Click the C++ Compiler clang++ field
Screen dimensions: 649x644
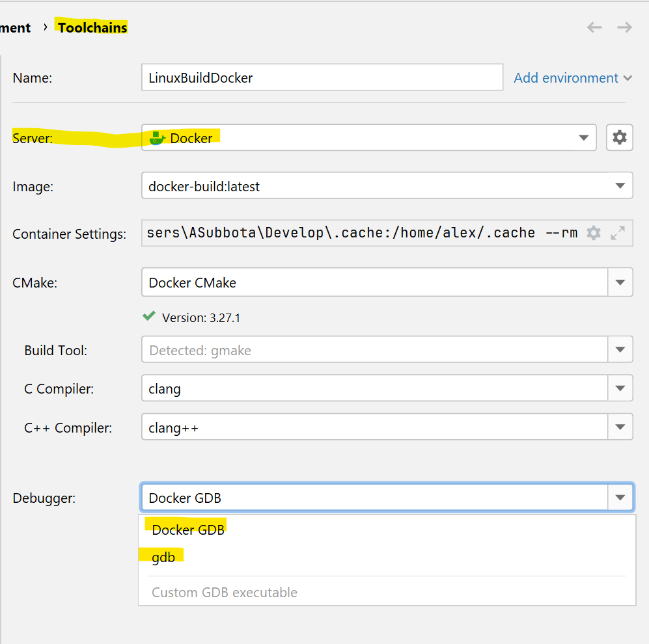(x=374, y=427)
